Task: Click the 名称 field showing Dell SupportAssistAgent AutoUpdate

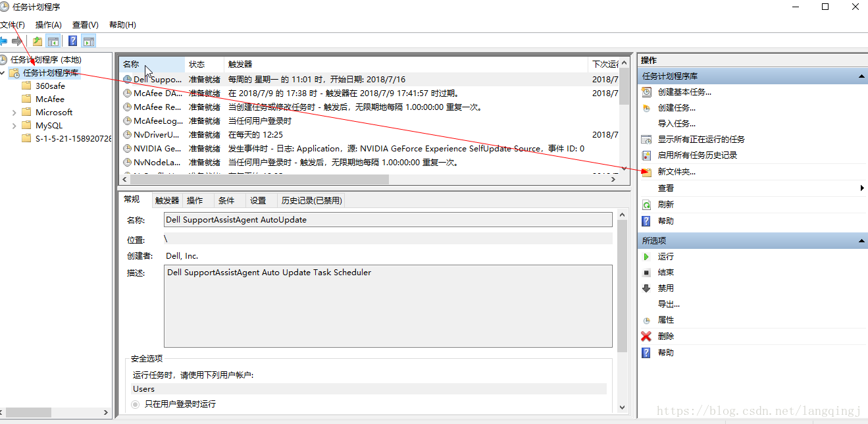Action: 388,220
